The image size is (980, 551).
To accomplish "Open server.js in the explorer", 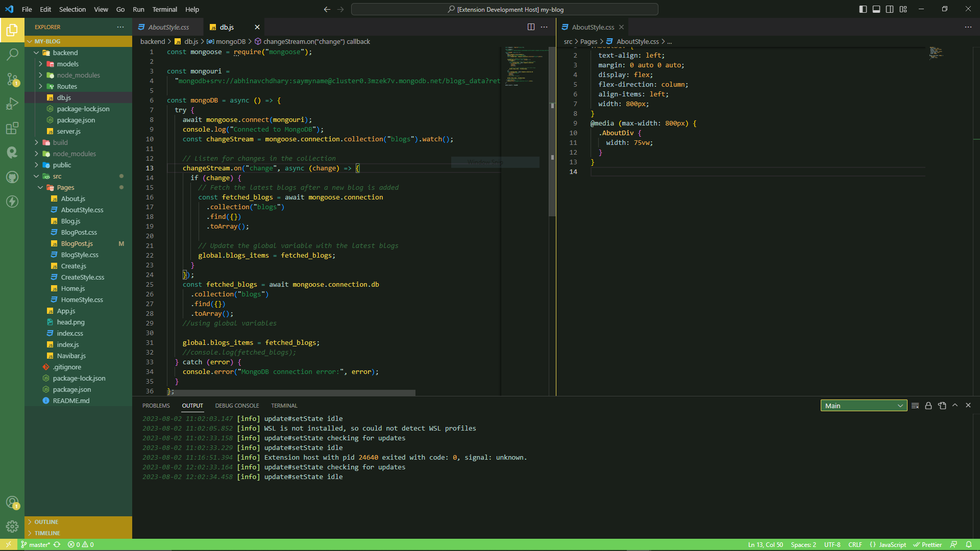I will (68, 131).
